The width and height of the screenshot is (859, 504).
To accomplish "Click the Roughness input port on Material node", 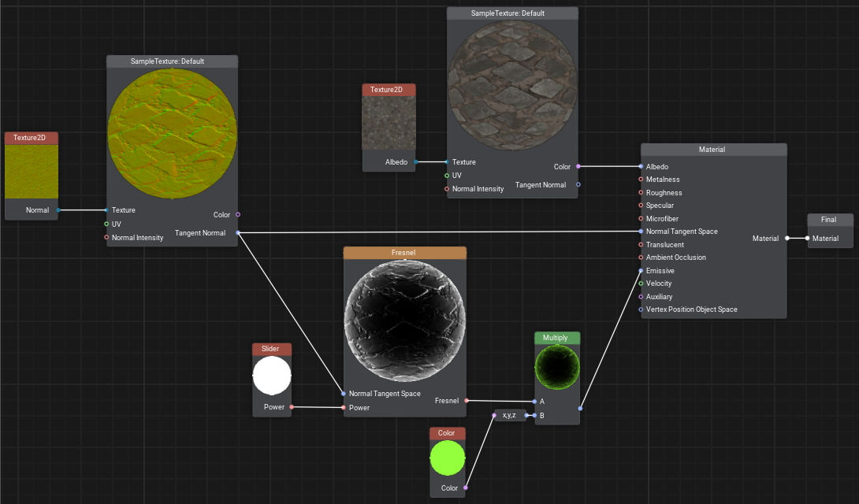I will click(x=641, y=192).
